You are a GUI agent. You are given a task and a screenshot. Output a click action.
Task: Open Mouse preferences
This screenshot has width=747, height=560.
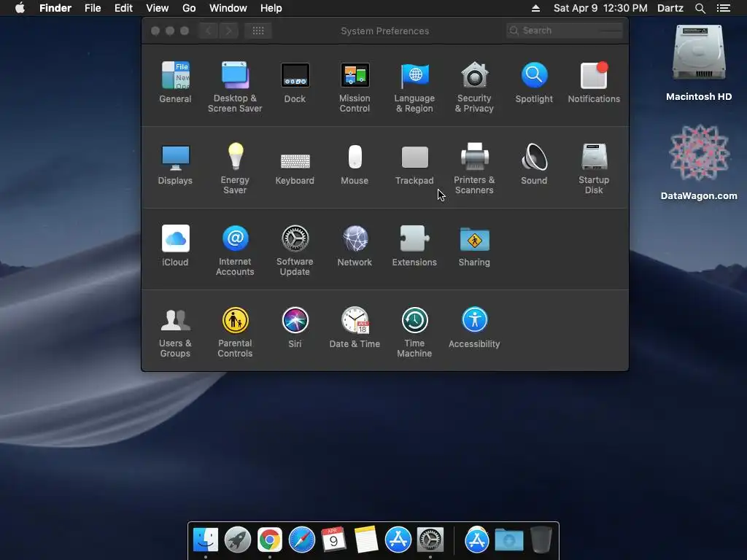tap(355, 164)
